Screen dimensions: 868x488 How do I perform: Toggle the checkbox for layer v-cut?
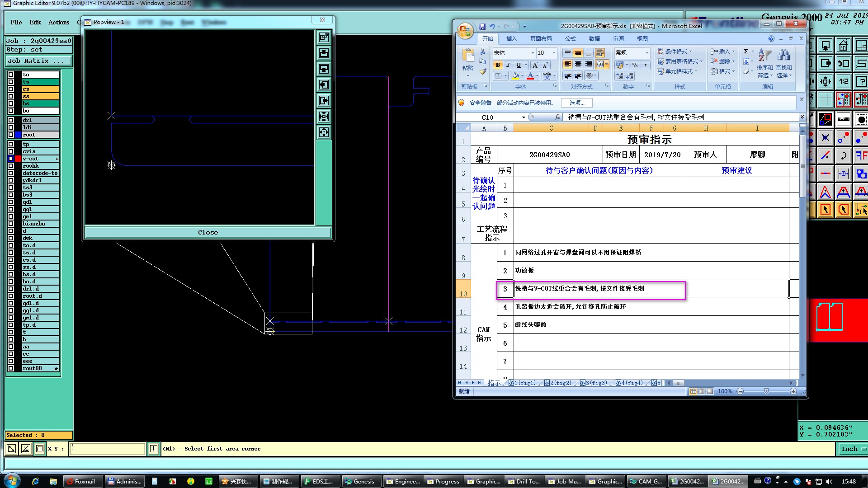tap(11, 159)
